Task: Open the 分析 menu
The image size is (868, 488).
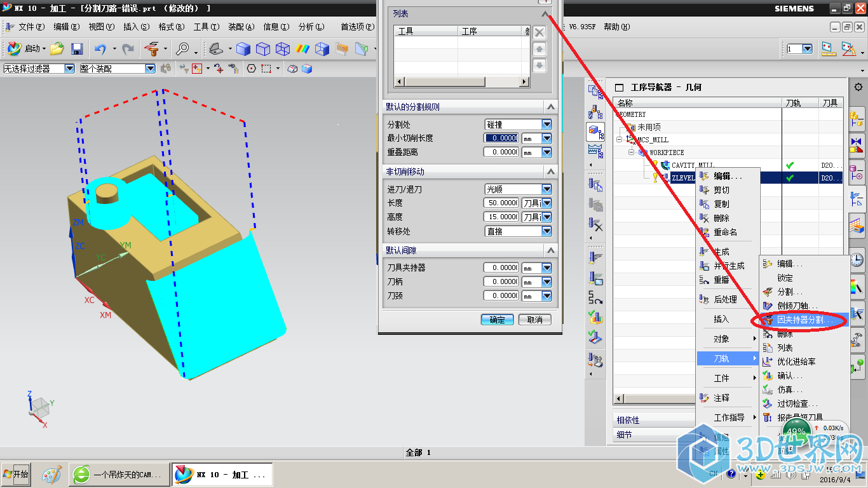Action: coord(311,27)
